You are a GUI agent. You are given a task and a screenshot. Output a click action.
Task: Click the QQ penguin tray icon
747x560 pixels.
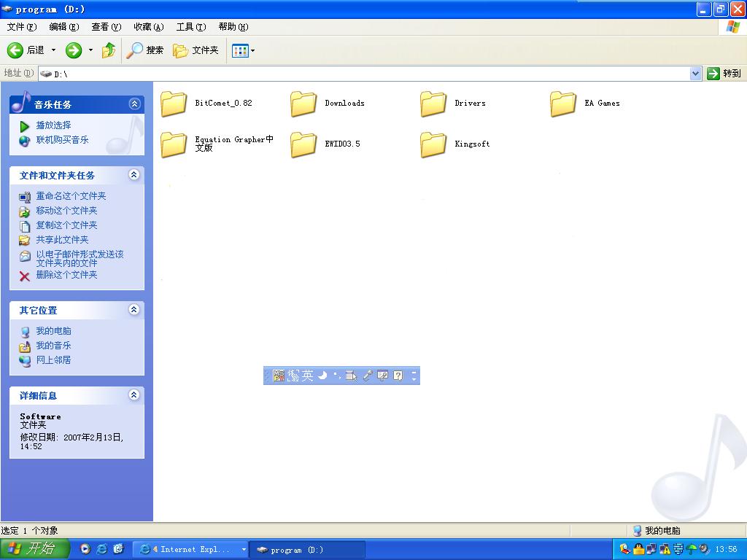(638, 549)
